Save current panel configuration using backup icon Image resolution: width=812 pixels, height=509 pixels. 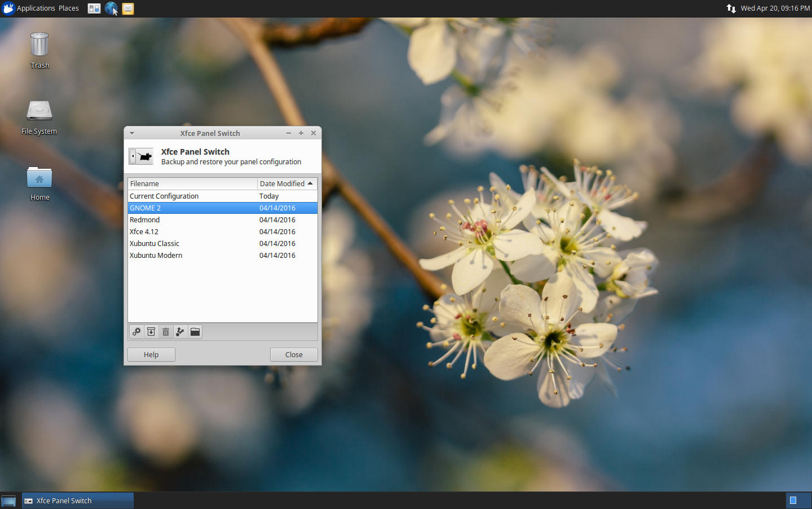click(151, 332)
